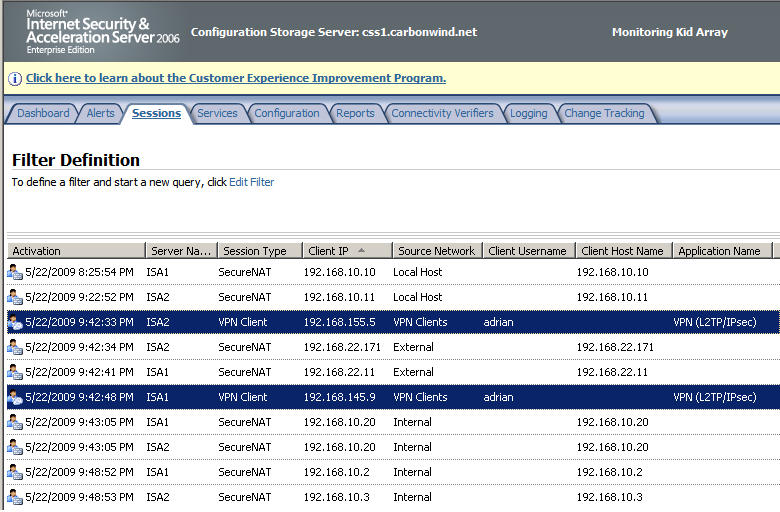This screenshot has width=780, height=512.
Task: Sort by Server Name column header
Action: coord(181,251)
